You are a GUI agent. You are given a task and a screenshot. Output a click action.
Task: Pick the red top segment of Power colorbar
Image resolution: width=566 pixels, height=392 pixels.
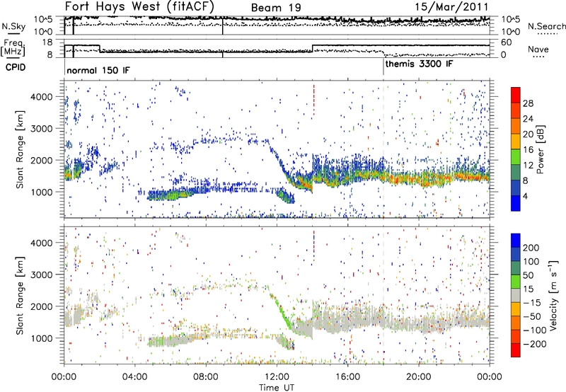[x=516, y=96]
